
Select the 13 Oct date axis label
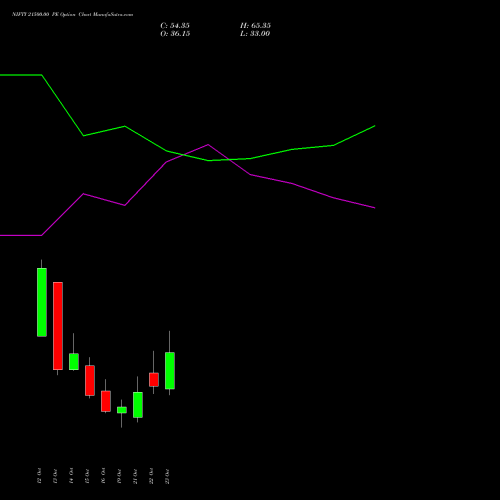55,476
